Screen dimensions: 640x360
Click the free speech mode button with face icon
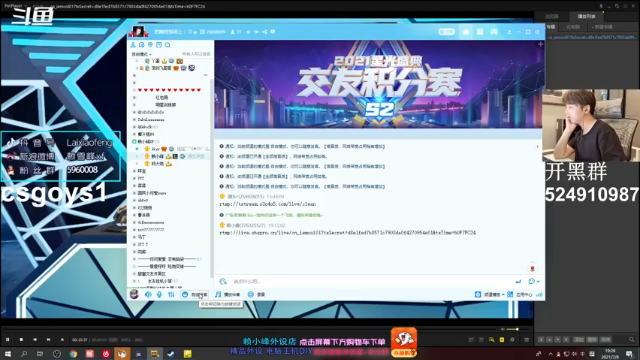(x=194, y=294)
